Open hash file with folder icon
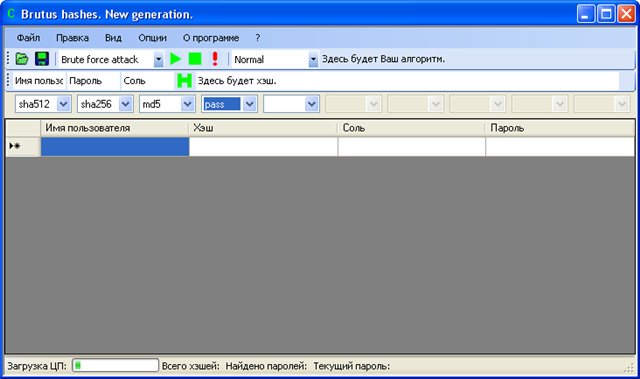 [22, 59]
